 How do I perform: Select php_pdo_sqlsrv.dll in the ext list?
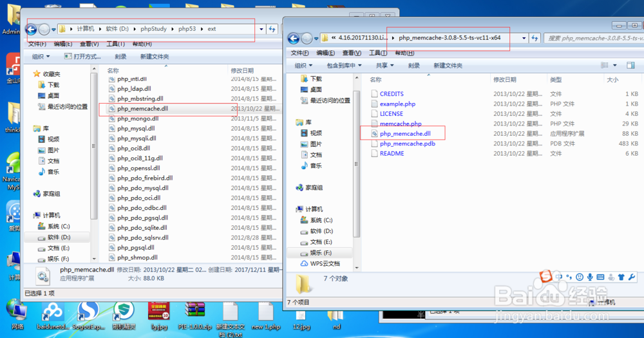142,238
